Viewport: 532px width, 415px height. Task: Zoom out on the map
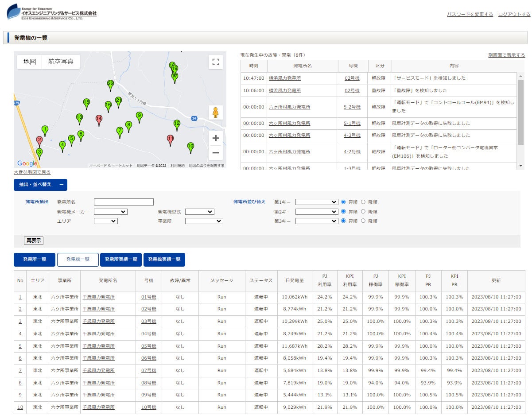pos(216,153)
